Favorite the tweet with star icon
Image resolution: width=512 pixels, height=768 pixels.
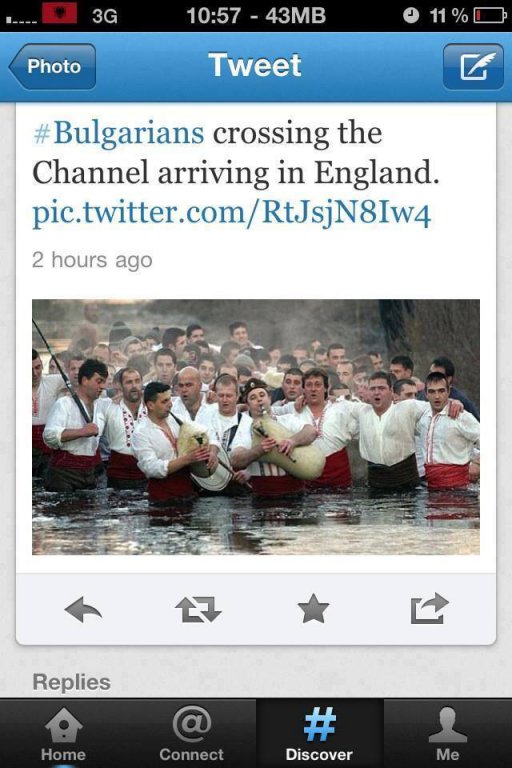[313, 609]
